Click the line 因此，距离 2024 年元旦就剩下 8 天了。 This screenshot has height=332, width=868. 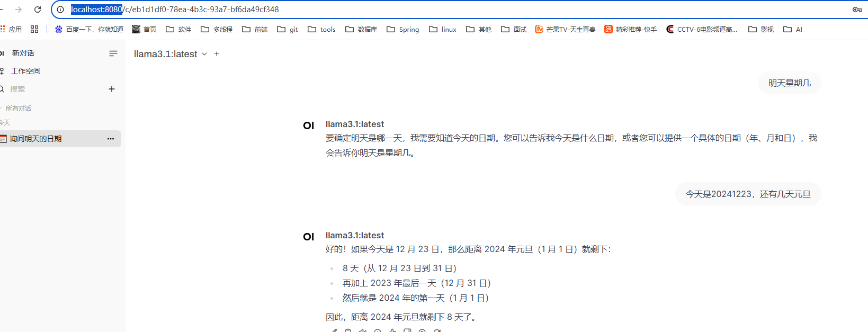pyautogui.click(x=402, y=317)
